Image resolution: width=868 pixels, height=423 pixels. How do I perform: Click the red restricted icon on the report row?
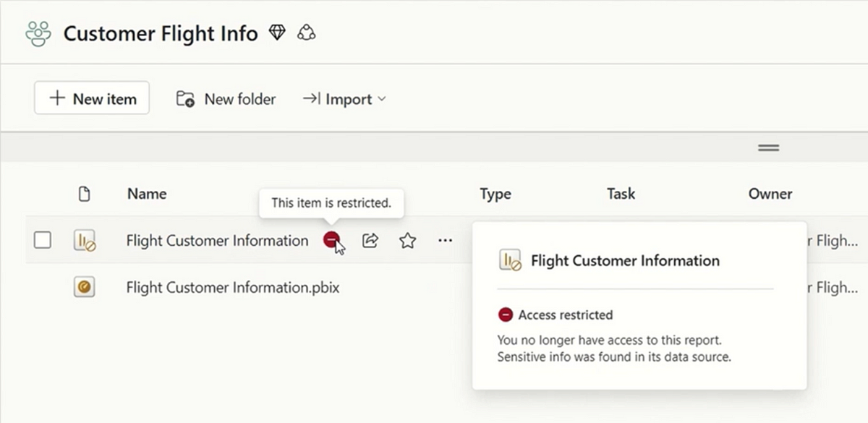click(331, 240)
